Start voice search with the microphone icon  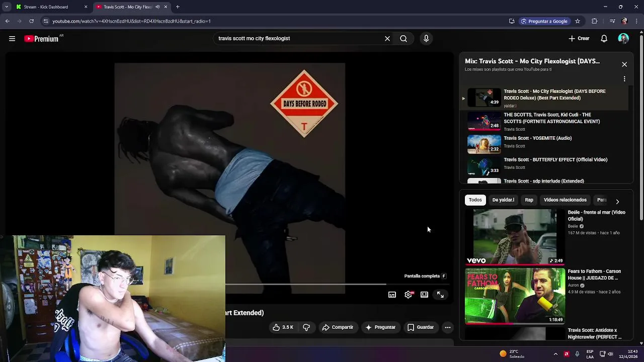pos(426,39)
